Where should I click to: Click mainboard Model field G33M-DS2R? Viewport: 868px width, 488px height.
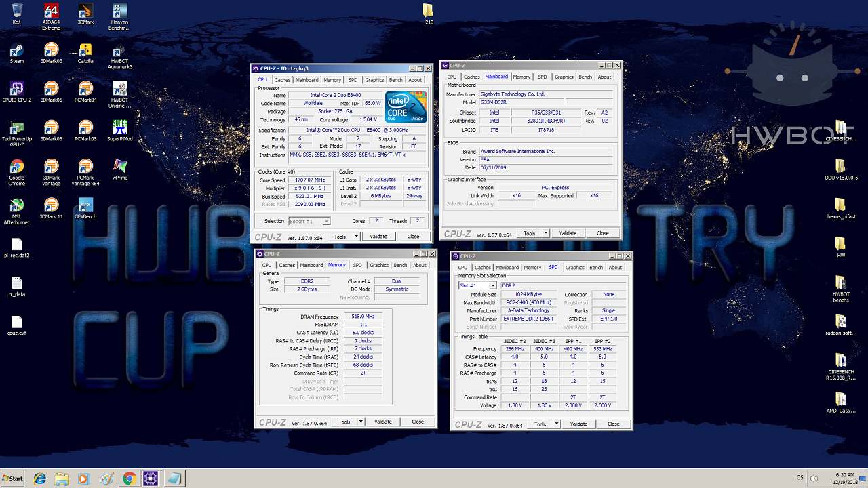click(521, 102)
